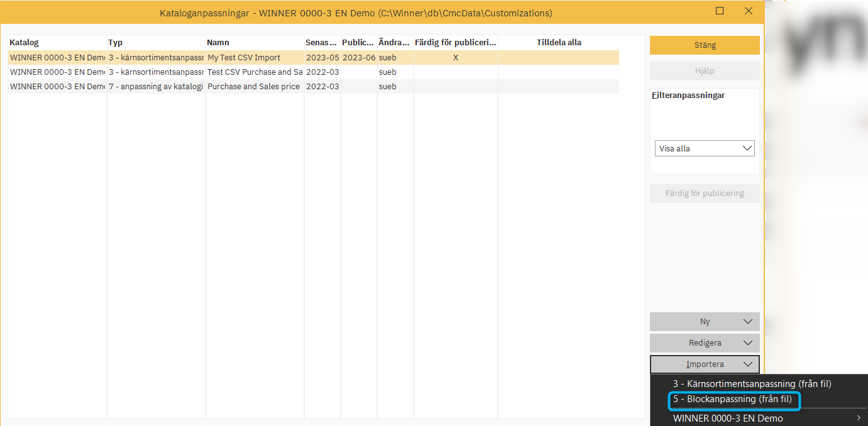
Task: Expand the Ny dropdown button
Action: (x=705, y=322)
